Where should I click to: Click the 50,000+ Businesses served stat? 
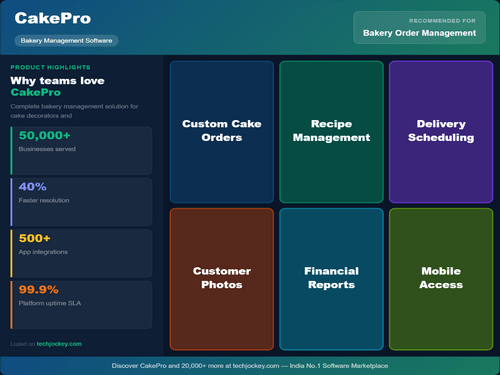tap(81, 150)
